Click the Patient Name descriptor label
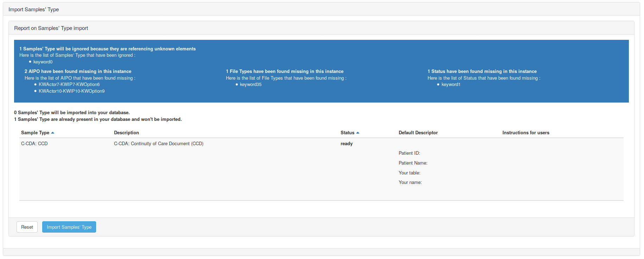The image size is (644, 259). coord(413,163)
